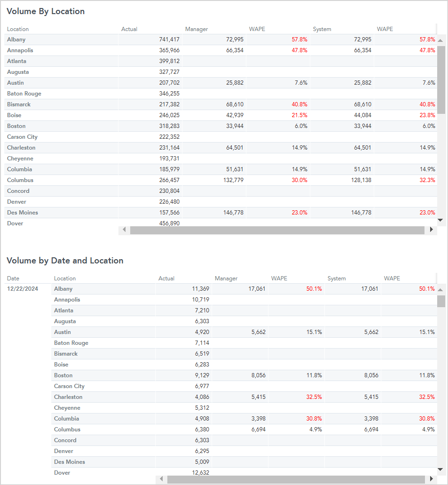Click Boise location in the top table
The image size is (448, 485).
click(x=14, y=115)
